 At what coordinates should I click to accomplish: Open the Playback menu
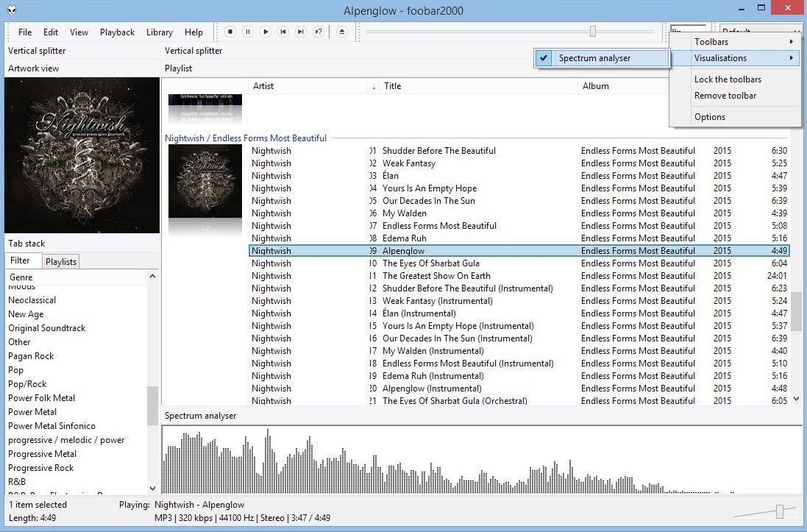118,32
